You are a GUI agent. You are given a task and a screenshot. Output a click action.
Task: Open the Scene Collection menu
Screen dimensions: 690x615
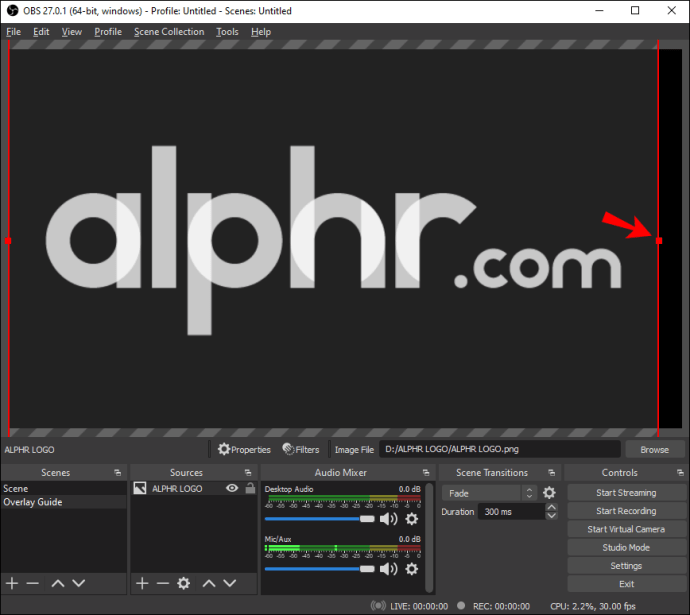pos(169,32)
